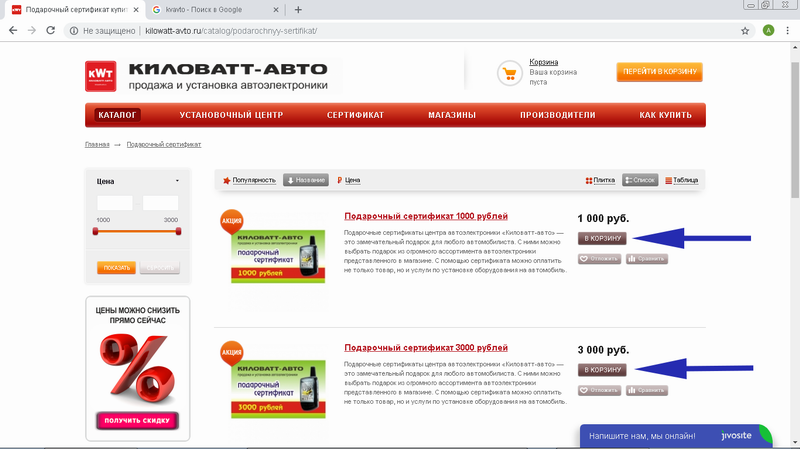Go to Главная breadcrumb
Image resolution: width=800 pixels, height=449 pixels.
(97, 144)
